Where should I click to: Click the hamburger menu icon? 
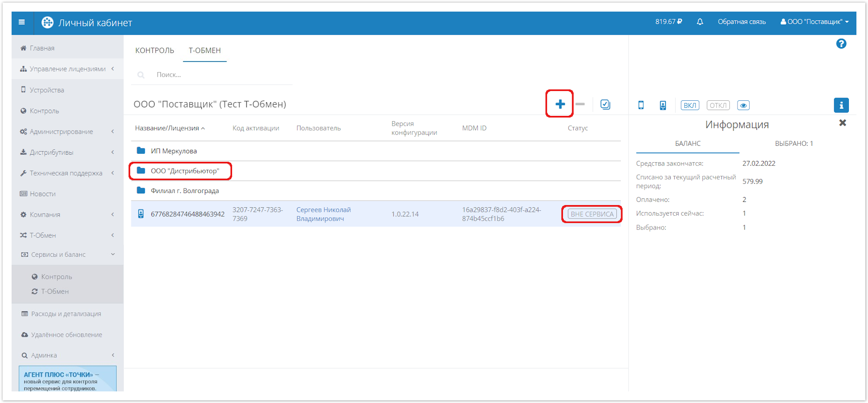pos(21,22)
